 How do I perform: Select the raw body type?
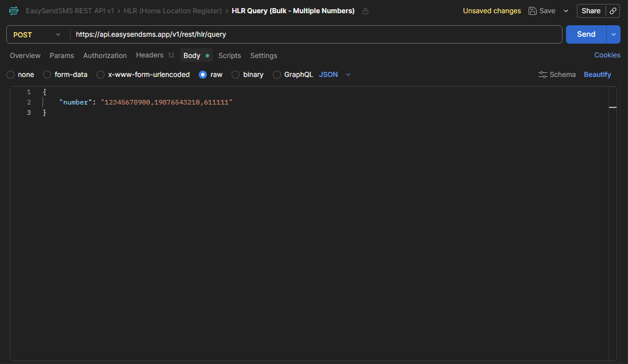click(x=203, y=75)
